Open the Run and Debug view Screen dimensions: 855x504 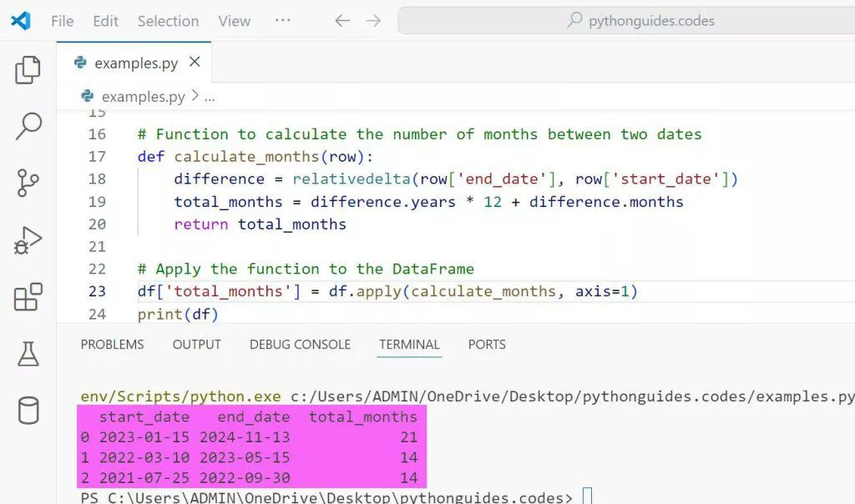[28, 240]
